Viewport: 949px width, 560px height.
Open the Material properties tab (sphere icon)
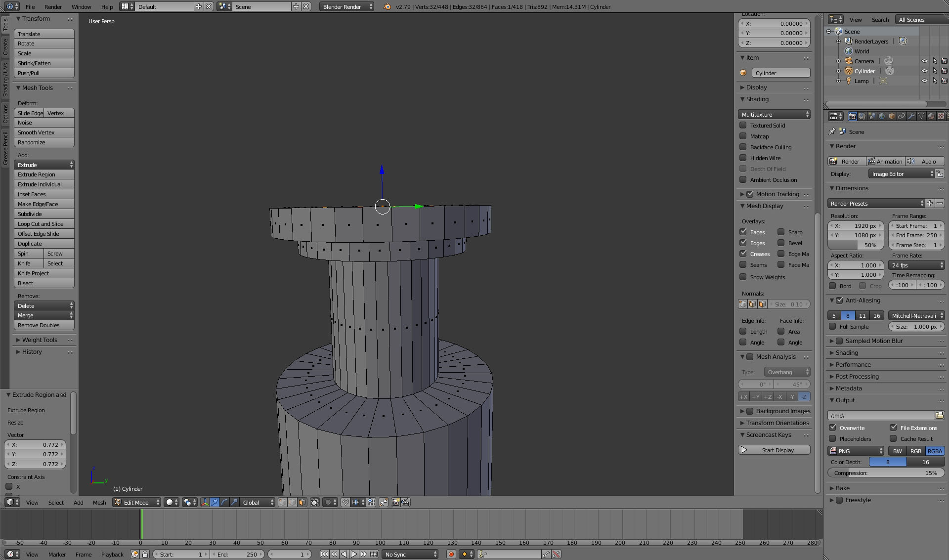931,116
